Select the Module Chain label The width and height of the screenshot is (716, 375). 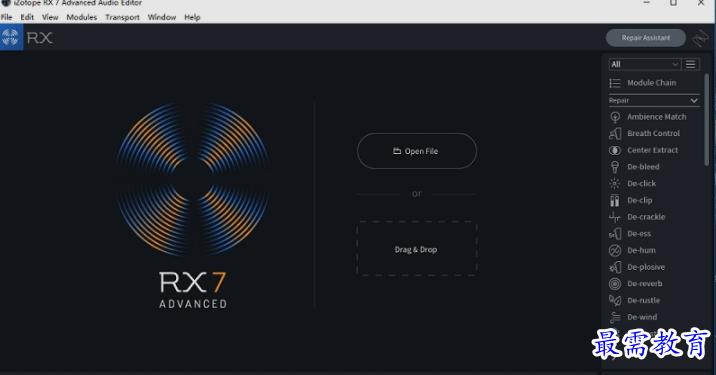coord(652,83)
